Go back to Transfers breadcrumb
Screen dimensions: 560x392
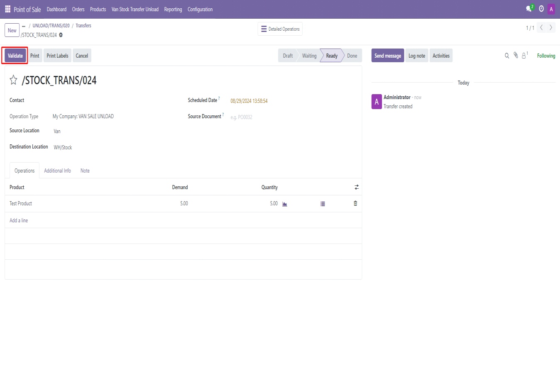click(83, 26)
